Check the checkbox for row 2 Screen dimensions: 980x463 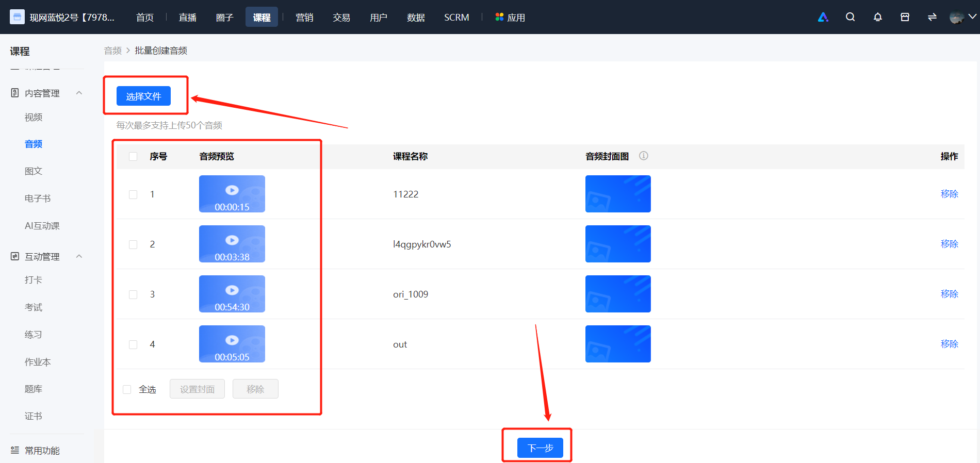pyautogui.click(x=133, y=244)
